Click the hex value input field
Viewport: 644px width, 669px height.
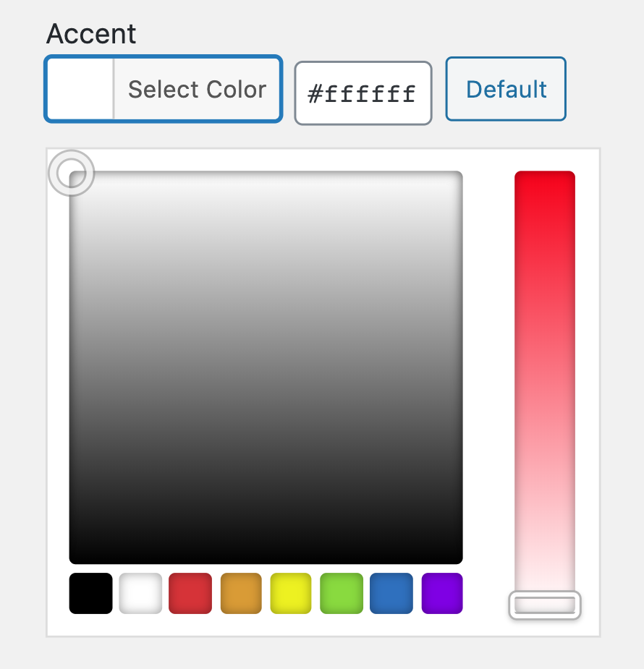[363, 92]
